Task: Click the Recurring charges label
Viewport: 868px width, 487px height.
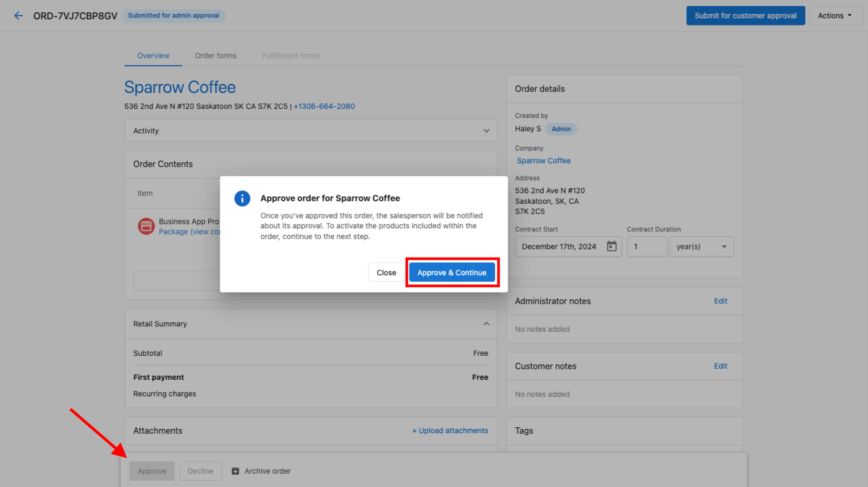Action: 165,394
